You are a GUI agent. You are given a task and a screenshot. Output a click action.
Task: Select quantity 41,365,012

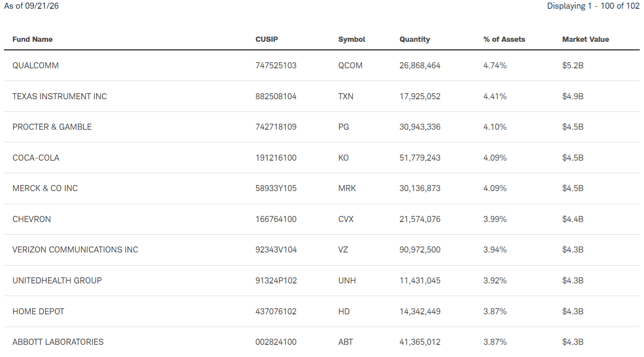(x=420, y=342)
